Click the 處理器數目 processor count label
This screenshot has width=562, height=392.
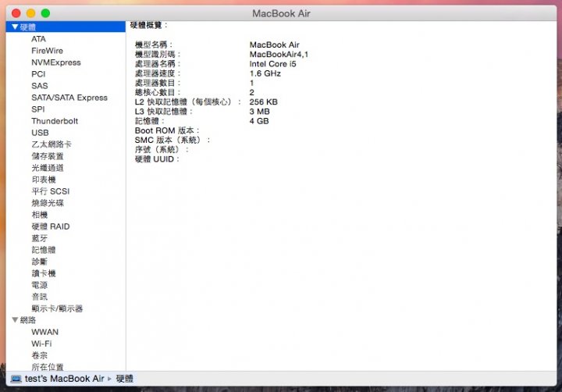point(158,83)
